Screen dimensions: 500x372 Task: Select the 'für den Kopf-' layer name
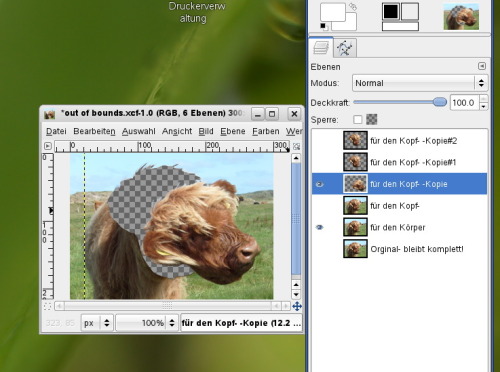click(395, 206)
